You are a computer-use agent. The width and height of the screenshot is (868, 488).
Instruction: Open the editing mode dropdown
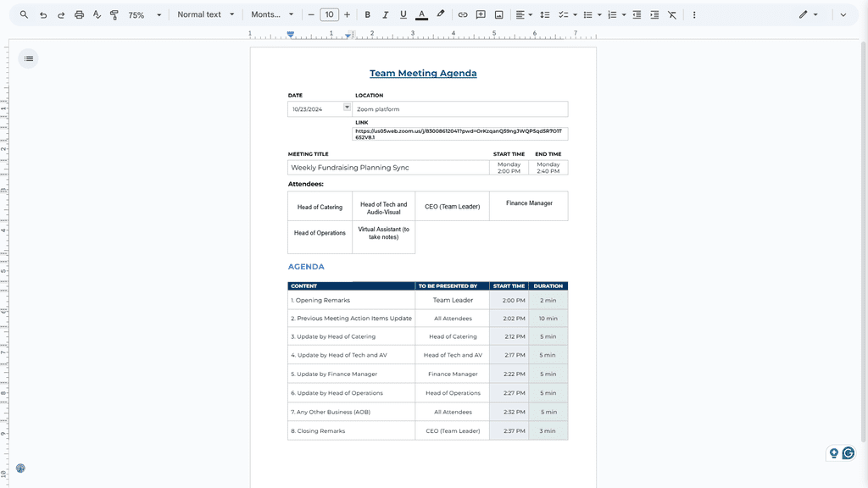click(808, 15)
